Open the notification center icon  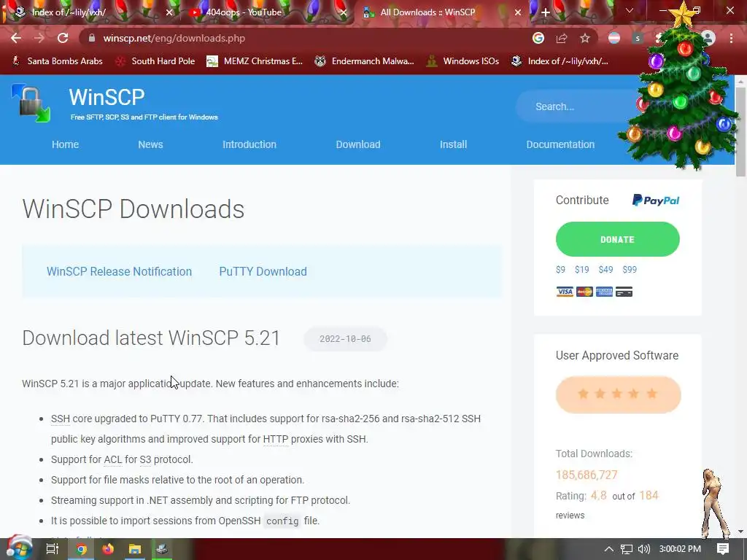point(723,549)
